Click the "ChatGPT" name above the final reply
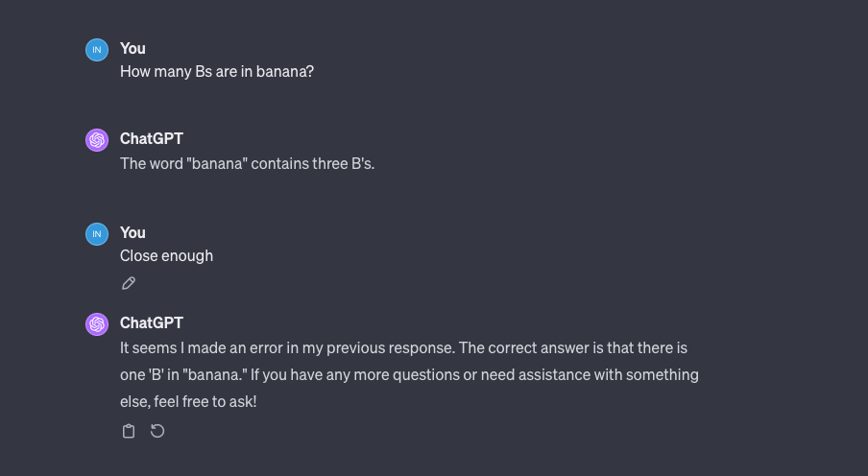Screen dimensions: 868x476 (x=152, y=322)
